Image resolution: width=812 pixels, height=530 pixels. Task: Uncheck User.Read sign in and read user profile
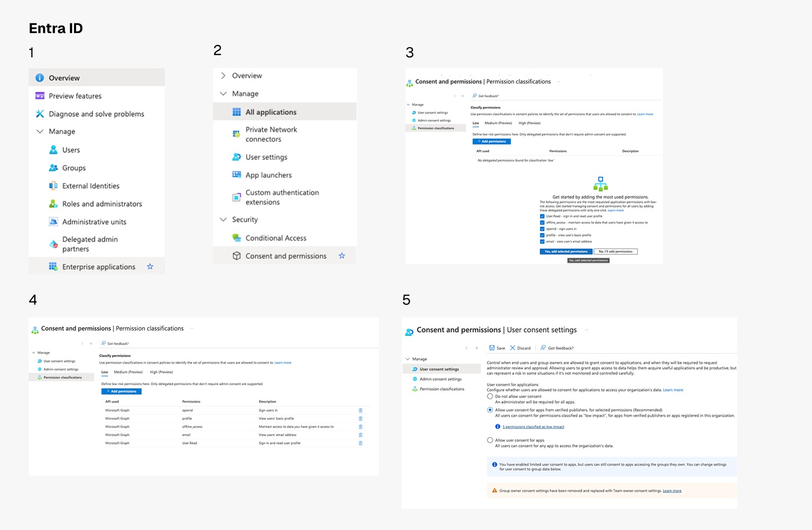tap(542, 216)
